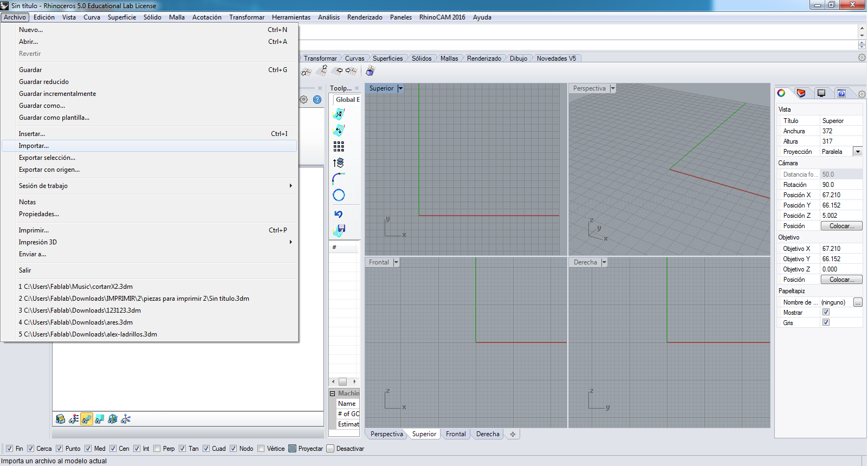Toggle the Cen osnap checkbox
The width and height of the screenshot is (868, 466).
pos(113,449)
